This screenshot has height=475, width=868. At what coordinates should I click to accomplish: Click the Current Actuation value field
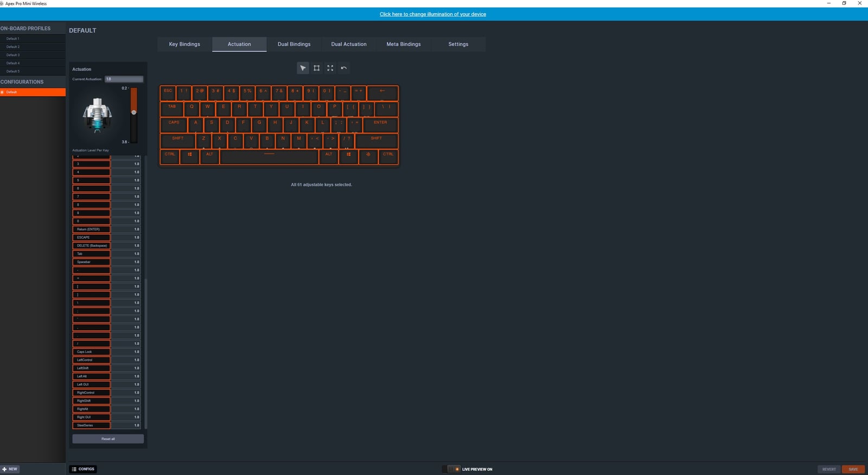(124, 79)
